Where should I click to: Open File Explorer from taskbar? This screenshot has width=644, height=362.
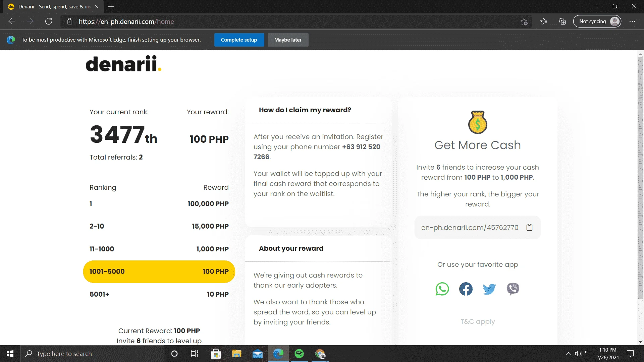pos(236,354)
